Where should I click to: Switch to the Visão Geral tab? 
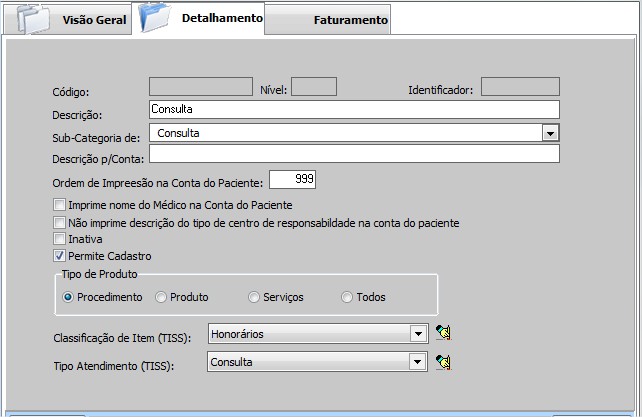(x=68, y=20)
